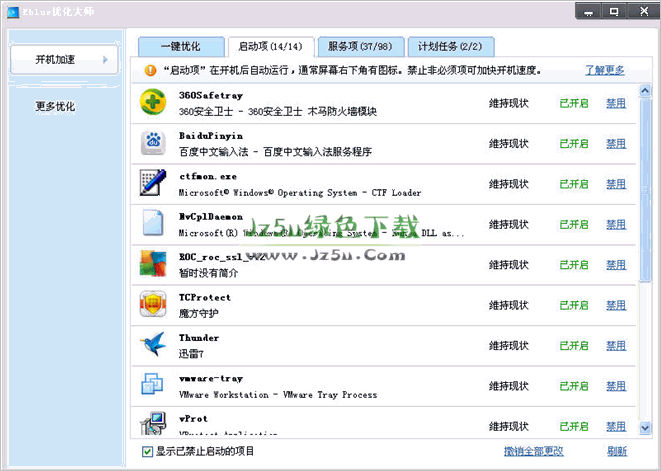The width and height of the screenshot is (661, 471).
Task: Click the 360Safetray green plus icon
Action: click(153, 102)
